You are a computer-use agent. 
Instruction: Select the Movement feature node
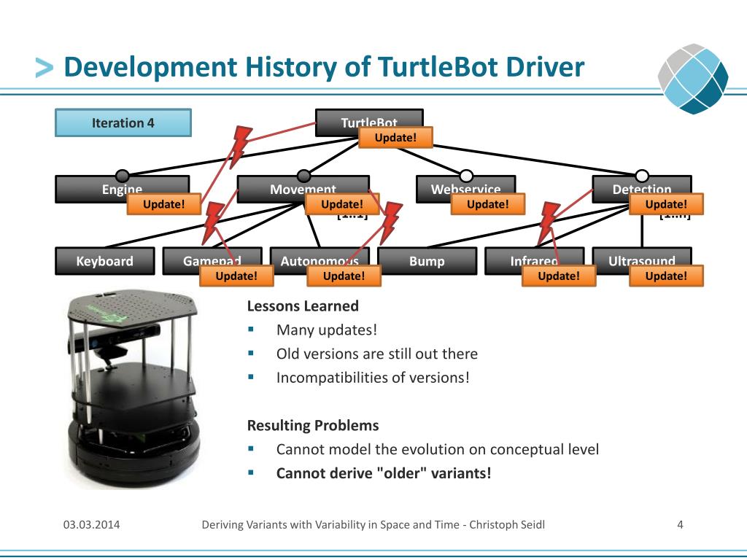[303, 189]
